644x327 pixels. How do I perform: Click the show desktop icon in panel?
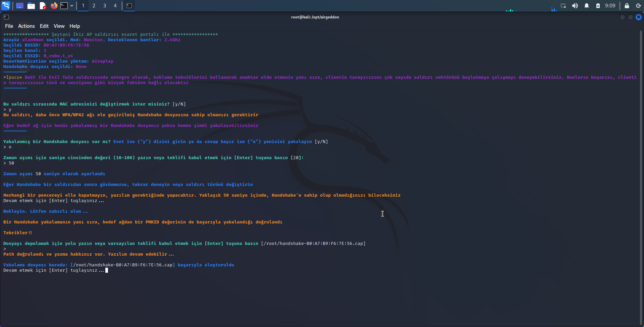(20, 6)
